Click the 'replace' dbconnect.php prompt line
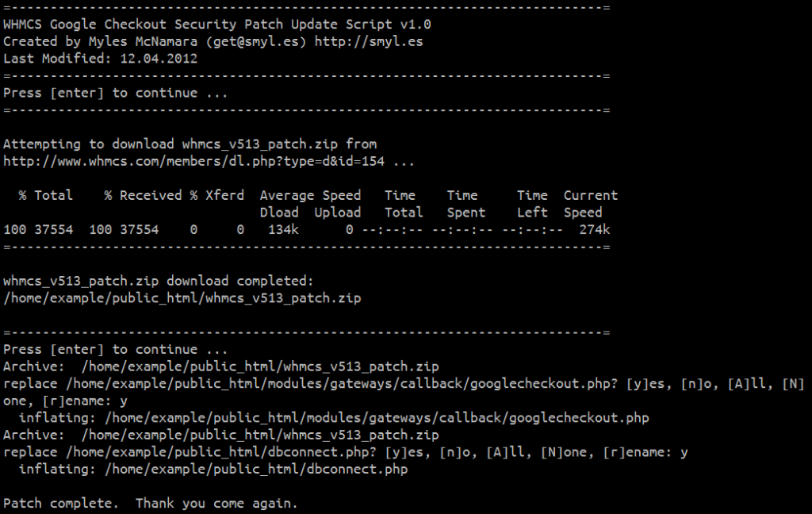This screenshot has height=514, width=812. (x=345, y=452)
